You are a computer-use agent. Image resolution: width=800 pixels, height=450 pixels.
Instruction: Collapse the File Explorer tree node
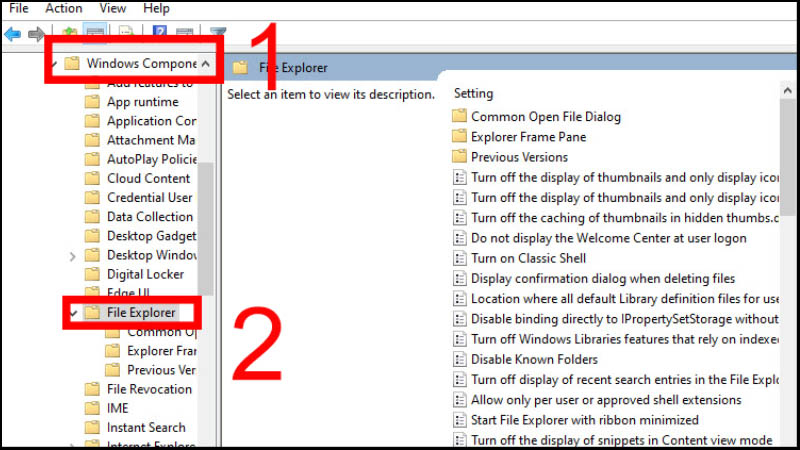point(73,313)
